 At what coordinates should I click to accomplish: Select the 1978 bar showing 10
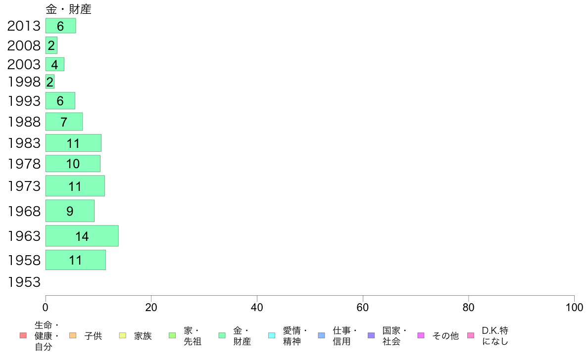click(73, 163)
